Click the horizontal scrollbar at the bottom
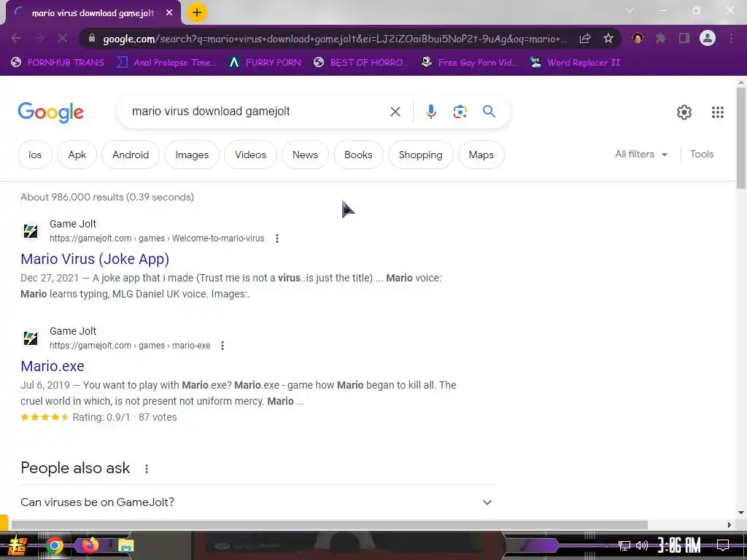The width and height of the screenshot is (747, 560). click(x=329, y=525)
